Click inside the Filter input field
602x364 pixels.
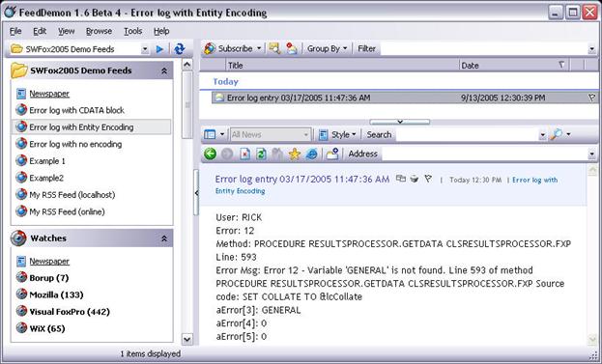click(x=484, y=48)
